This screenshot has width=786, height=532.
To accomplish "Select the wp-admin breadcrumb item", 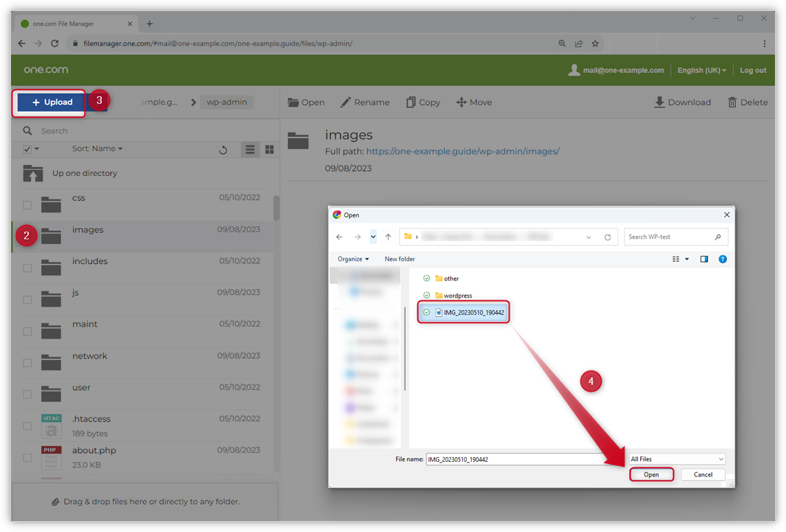I will 227,102.
